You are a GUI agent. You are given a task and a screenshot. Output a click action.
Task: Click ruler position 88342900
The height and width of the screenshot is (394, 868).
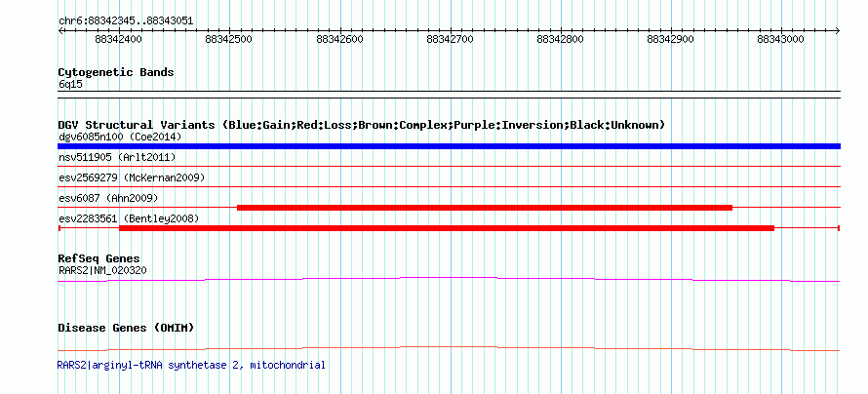[670, 39]
